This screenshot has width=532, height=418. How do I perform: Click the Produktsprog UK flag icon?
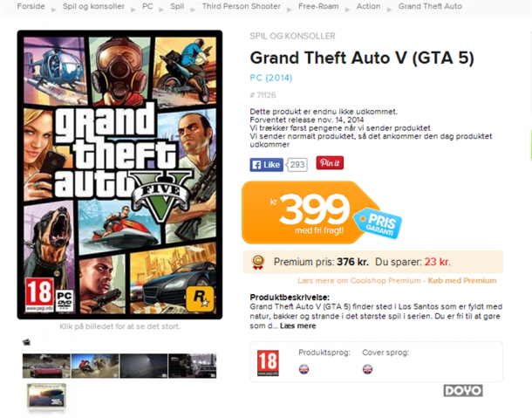click(304, 369)
